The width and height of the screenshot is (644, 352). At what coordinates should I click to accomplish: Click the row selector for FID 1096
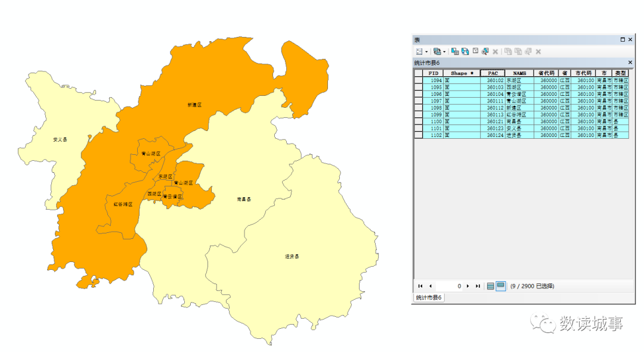pyautogui.click(x=419, y=94)
